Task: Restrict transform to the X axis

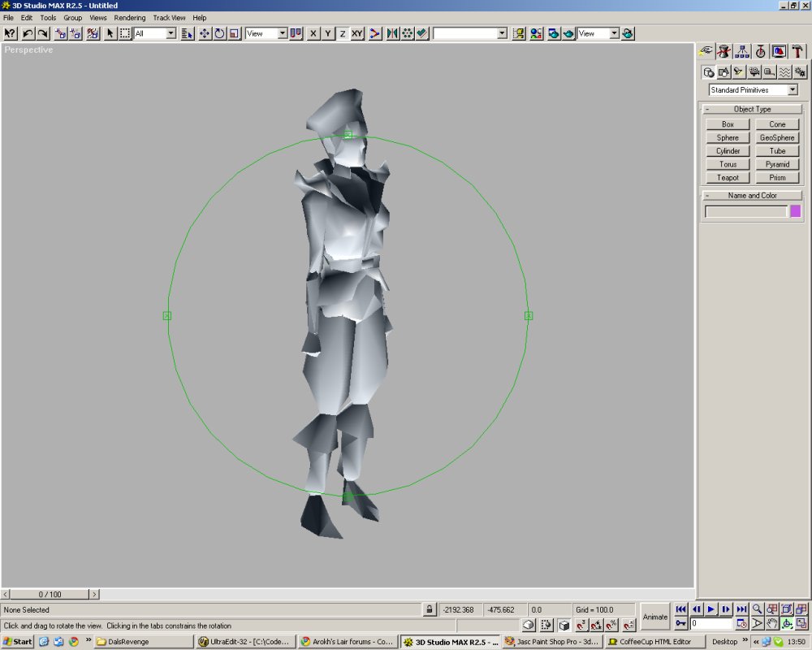Action: [313, 33]
